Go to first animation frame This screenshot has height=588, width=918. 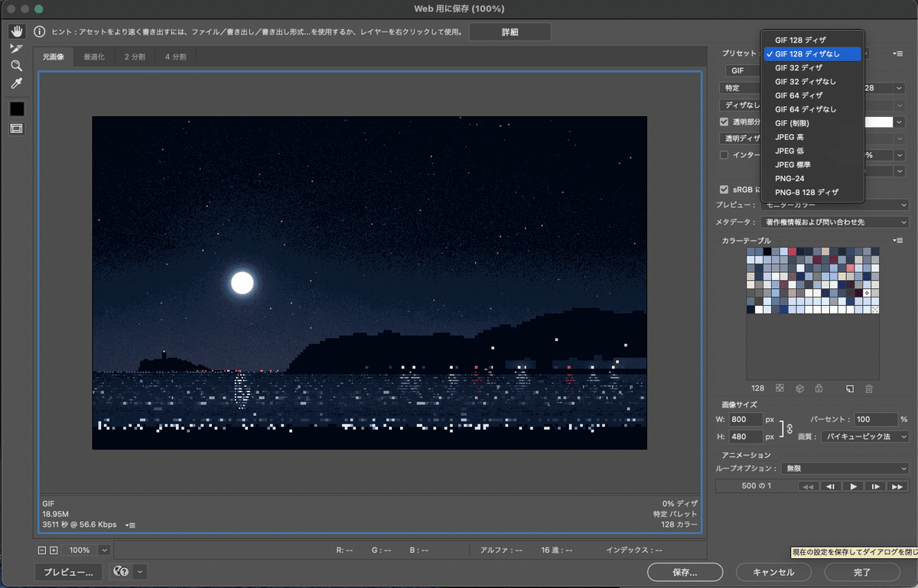tap(808, 486)
